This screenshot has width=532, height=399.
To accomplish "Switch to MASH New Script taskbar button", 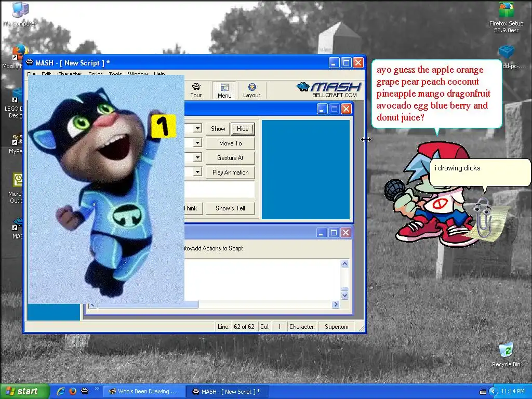I will click(x=228, y=392).
